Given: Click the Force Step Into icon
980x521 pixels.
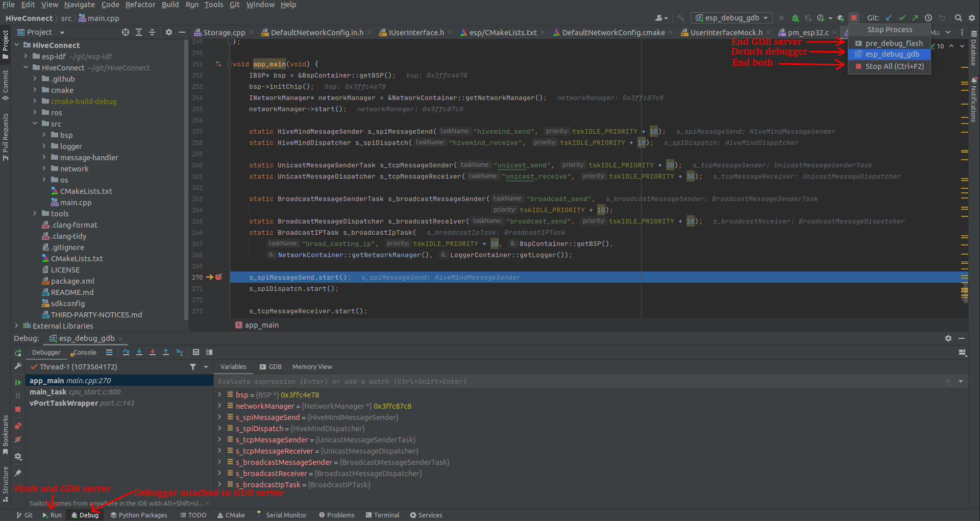Looking at the screenshot, I should 153,352.
